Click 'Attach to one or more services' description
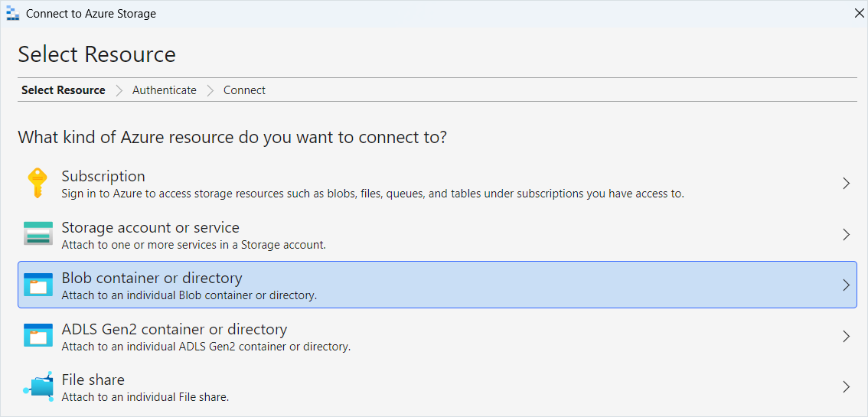 tap(193, 244)
